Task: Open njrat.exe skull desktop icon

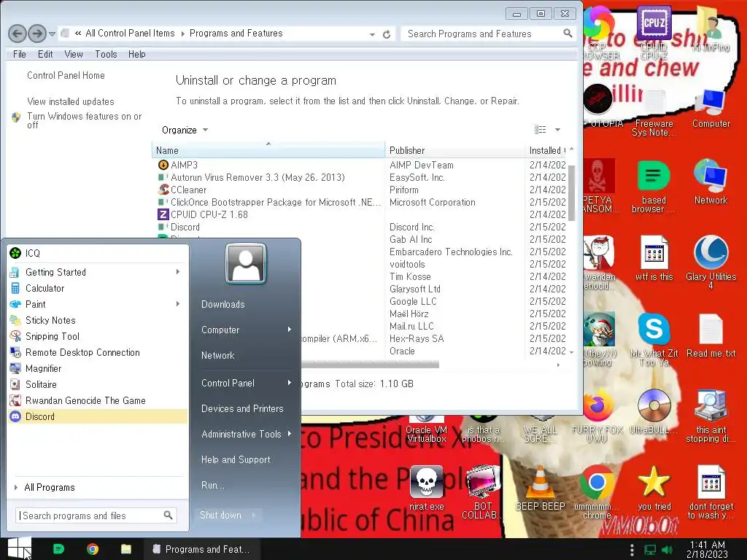Action: 426,488
